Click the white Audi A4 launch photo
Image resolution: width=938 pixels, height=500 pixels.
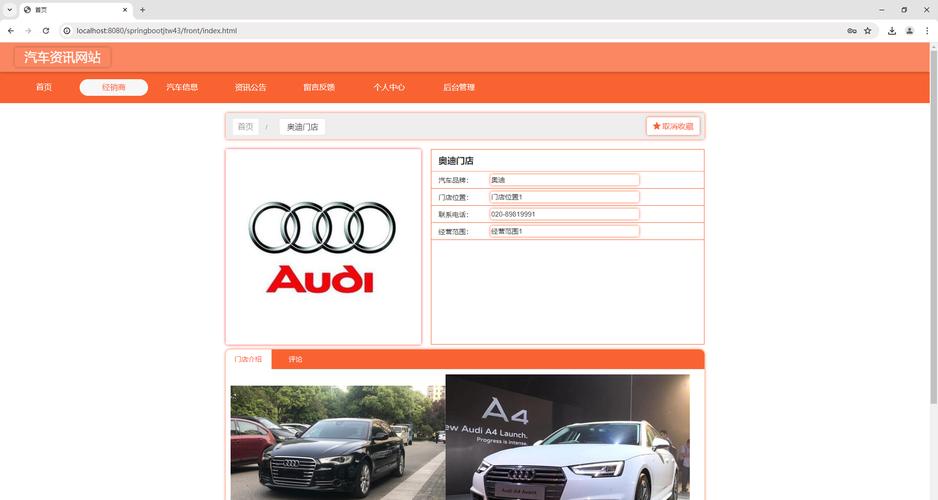[x=568, y=437]
